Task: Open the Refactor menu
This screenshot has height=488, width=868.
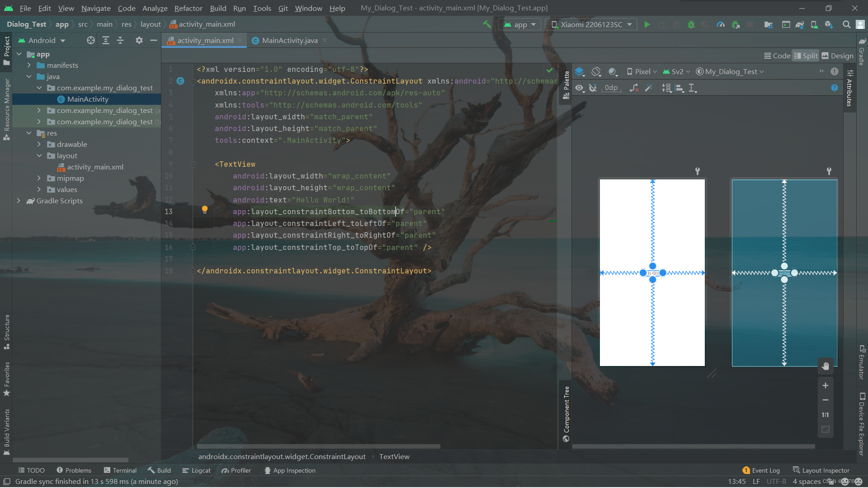Action: (x=188, y=8)
